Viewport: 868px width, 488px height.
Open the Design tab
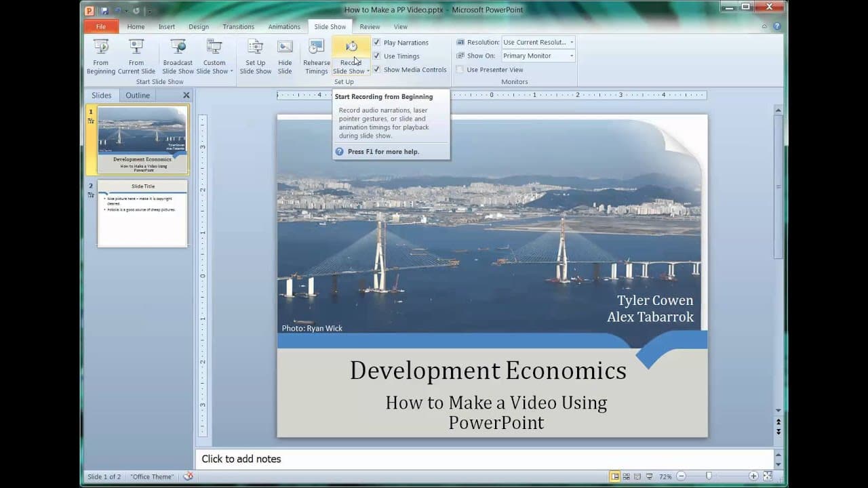[199, 26]
